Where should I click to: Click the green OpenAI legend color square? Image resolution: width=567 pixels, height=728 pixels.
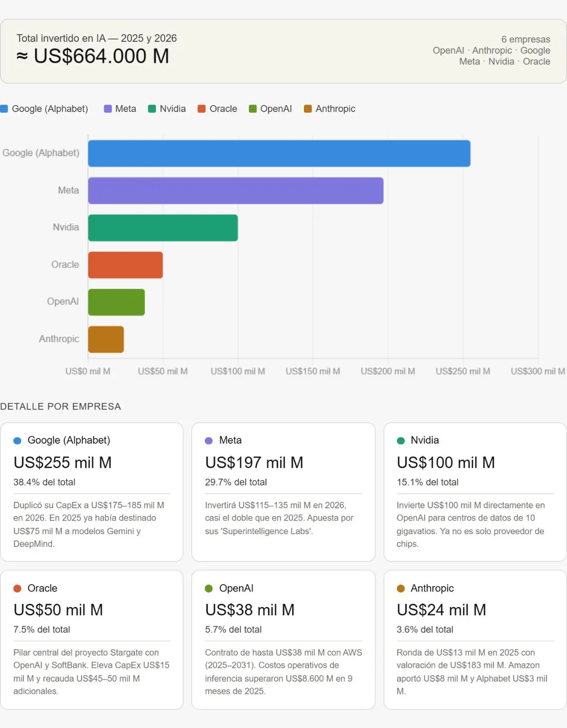[x=253, y=109]
